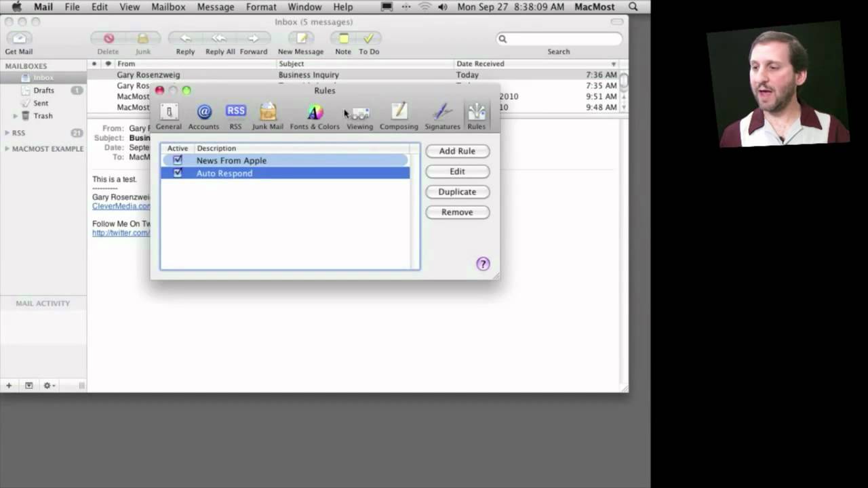Expand the MACMOST EXAMPLE sidebar section
The width and height of the screenshot is (868, 488).
click(x=7, y=148)
